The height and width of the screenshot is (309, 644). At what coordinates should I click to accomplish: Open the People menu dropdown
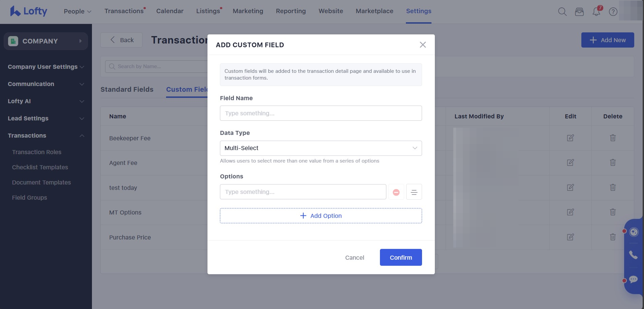[x=77, y=11]
